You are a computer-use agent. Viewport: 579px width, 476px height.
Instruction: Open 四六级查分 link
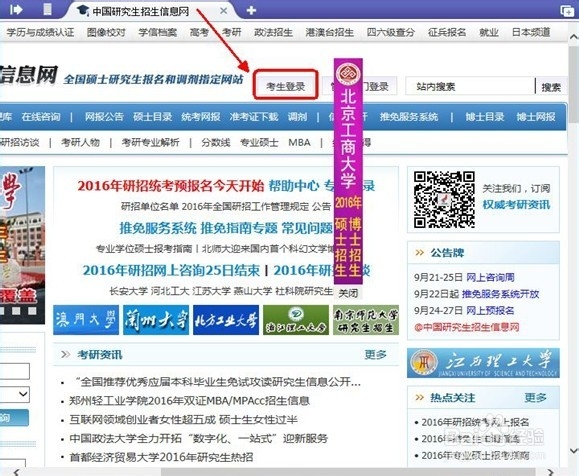point(391,32)
